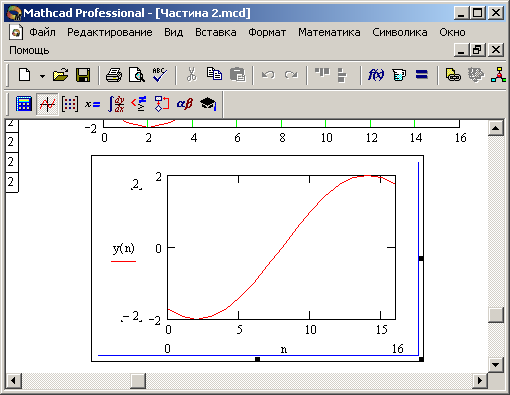Click the plot's bottom-right resize handle

[x=421, y=359]
